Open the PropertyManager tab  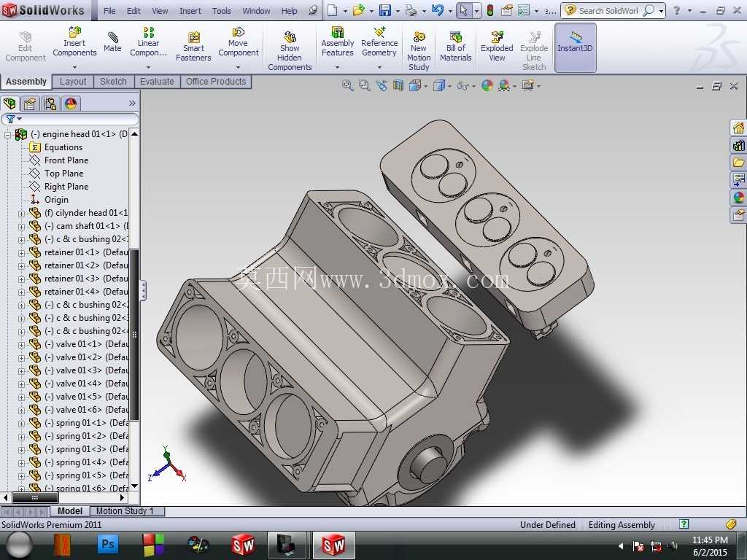(29, 104)
